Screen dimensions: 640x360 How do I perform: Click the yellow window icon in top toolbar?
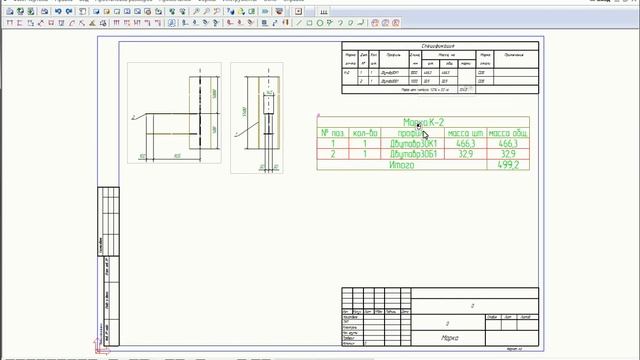tap(107, 11)
